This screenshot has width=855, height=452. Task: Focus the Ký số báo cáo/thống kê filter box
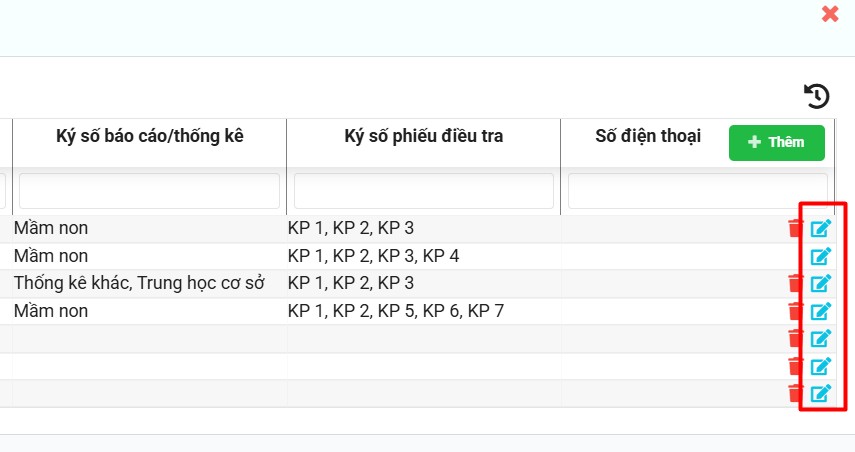point(149,191)
